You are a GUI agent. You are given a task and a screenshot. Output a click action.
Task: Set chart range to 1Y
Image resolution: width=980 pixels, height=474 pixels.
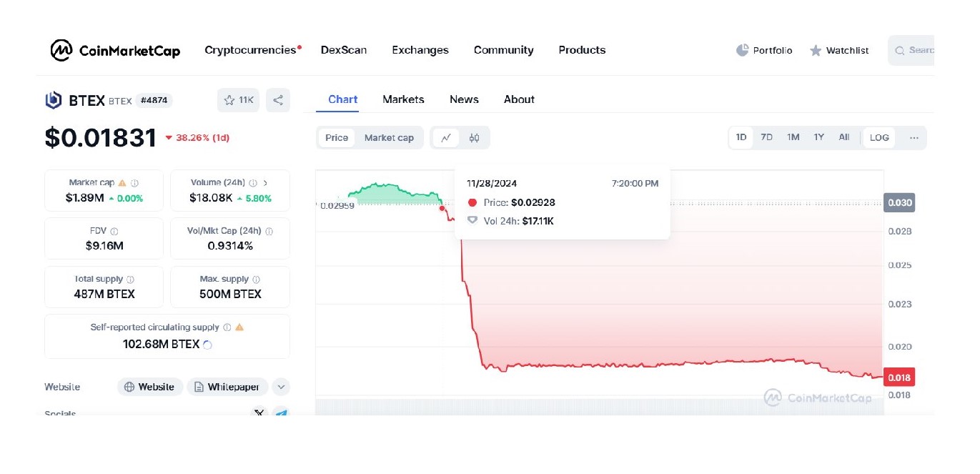click(819, 137)
